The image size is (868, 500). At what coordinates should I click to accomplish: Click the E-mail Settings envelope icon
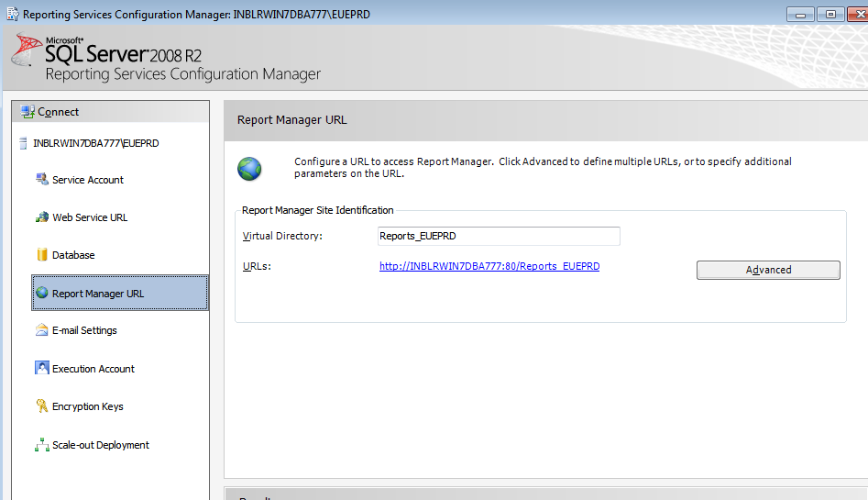click(42, 330)
